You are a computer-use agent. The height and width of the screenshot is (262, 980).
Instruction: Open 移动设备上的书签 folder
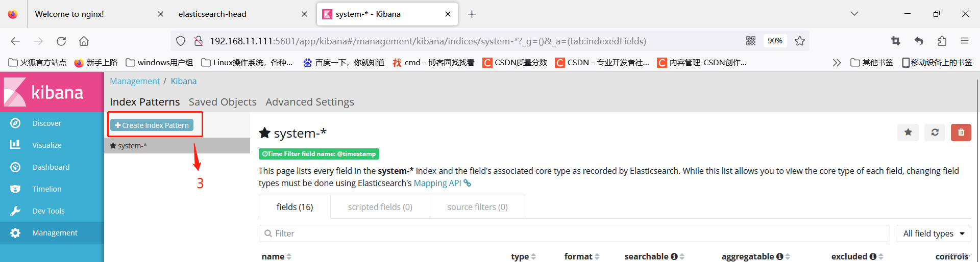click(x=937, y=62)
